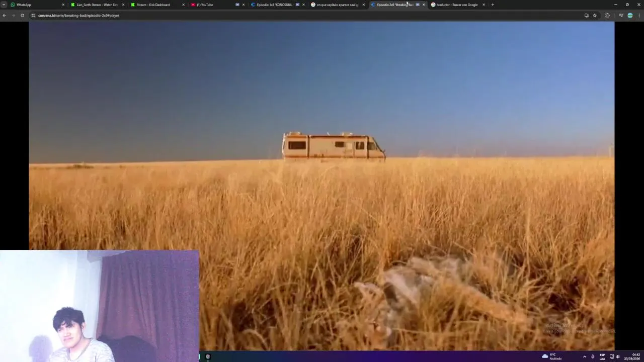Close the KONOSUBA episode tab
The height and width of the screenshot is (362, 644).
click(303, 5)
